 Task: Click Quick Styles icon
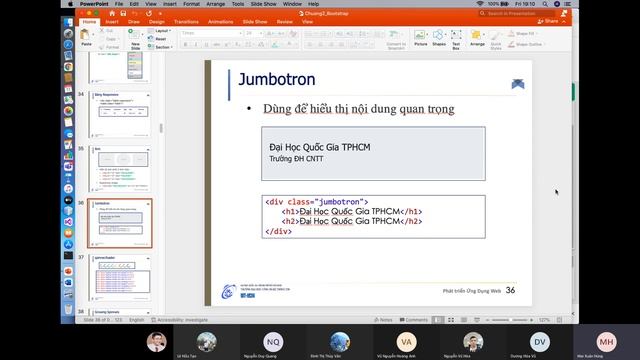[x=495, y=36]
